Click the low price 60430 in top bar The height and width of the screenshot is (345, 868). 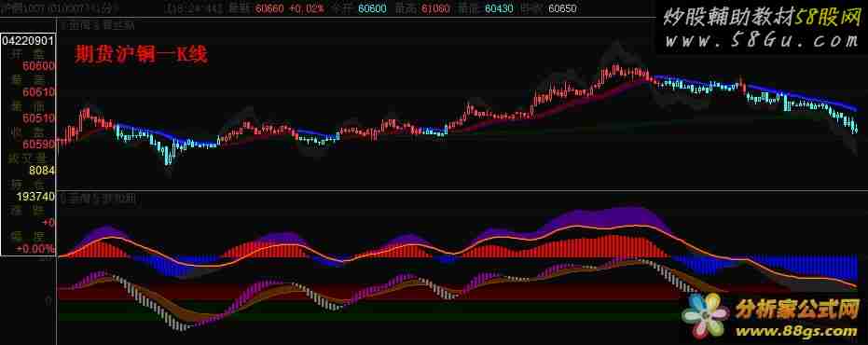tap(499, 9)
